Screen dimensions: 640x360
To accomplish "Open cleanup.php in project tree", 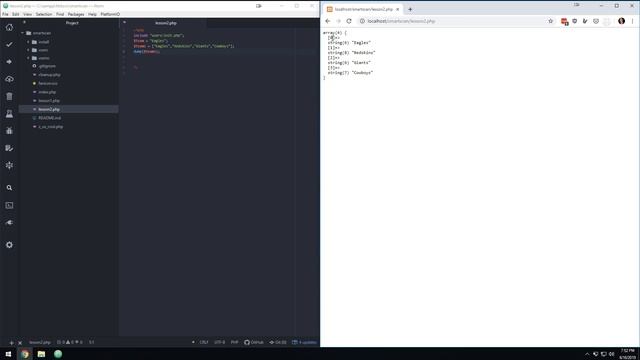I will (x=49, y=75).
